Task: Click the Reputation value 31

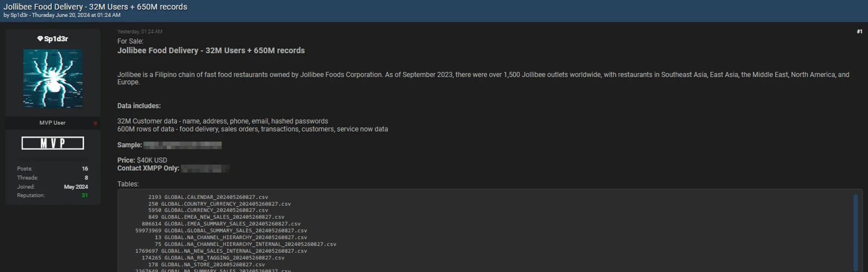Action: click(x=85, y=196)
